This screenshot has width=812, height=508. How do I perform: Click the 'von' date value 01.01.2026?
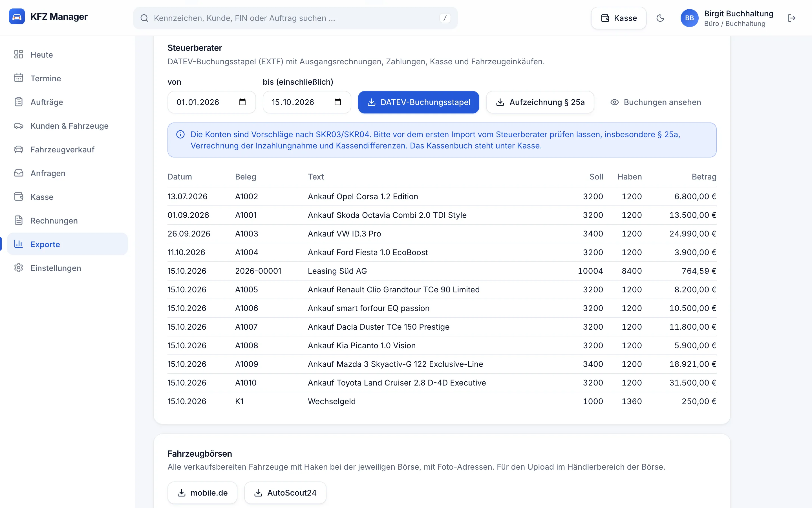pyautogui.click(x=198, y=102)
